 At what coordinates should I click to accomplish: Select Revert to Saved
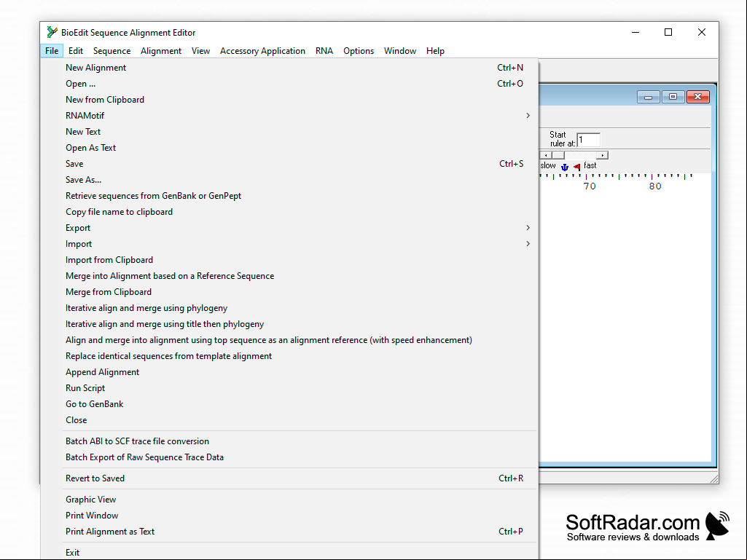click(x=289, y=478)
